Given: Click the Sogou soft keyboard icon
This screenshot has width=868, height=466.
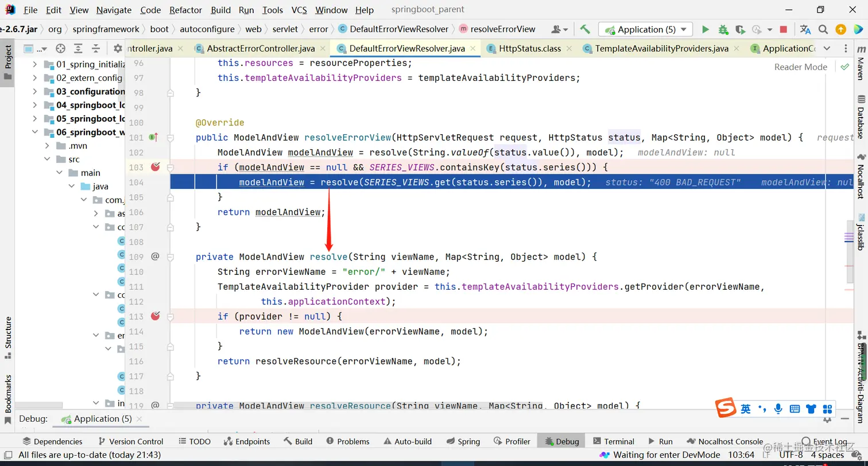Looking at the screenshot, I should (x=795, y=409).
